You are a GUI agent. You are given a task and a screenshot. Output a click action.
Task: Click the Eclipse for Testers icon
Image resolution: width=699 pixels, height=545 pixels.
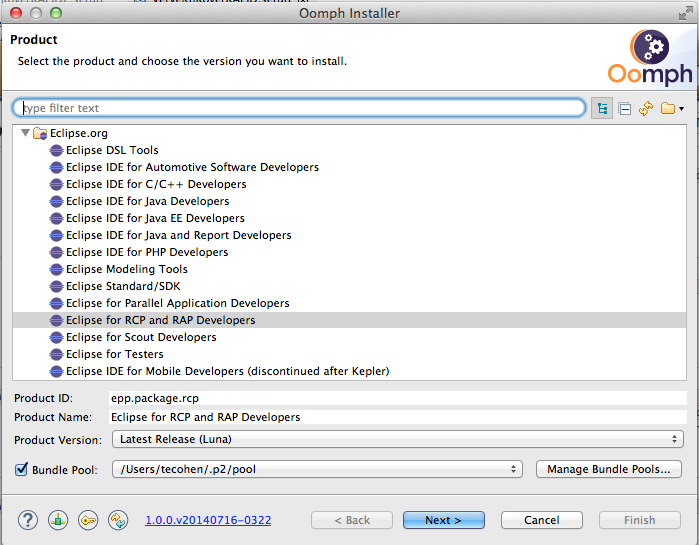point(56,355)
